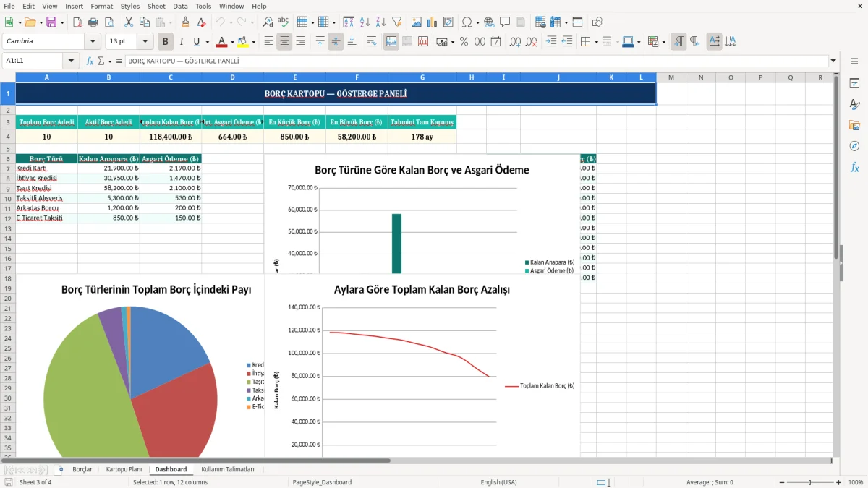Switch to the Borçlar sheet tab
Viewport: 868px width, 488px height.
tap(82, 469)
